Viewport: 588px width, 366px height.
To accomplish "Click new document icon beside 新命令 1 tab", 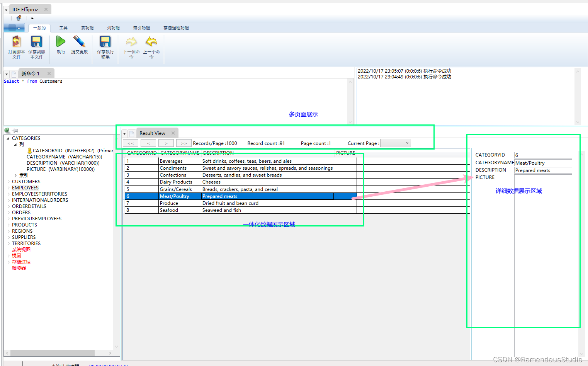I will [x=14, y=74].
